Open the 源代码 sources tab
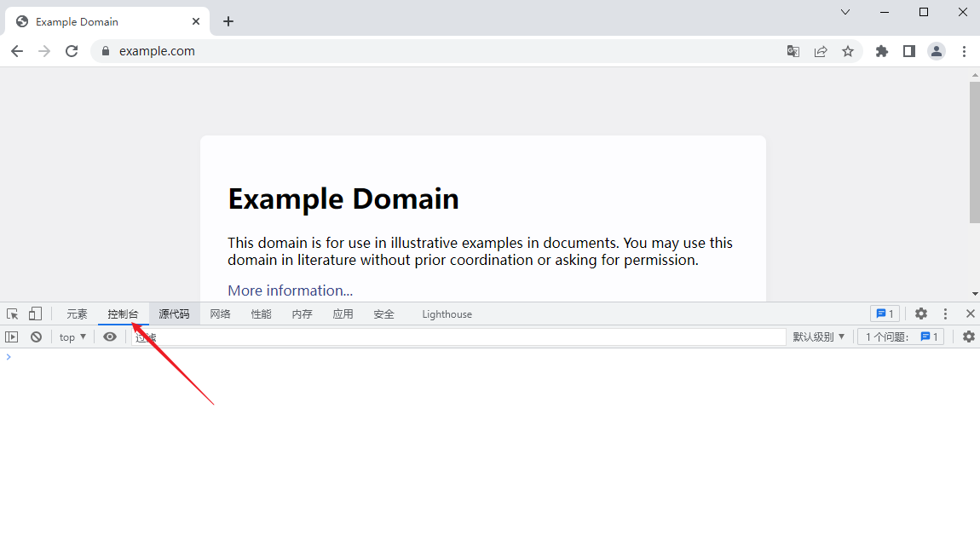 [x=174, y=314]
